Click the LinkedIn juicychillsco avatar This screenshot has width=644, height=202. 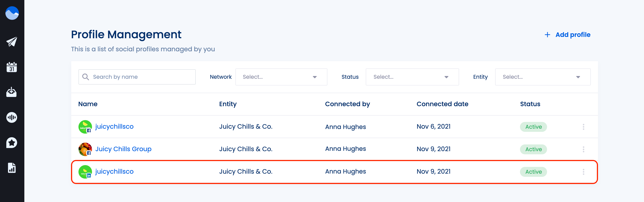(x=85, y=172)
